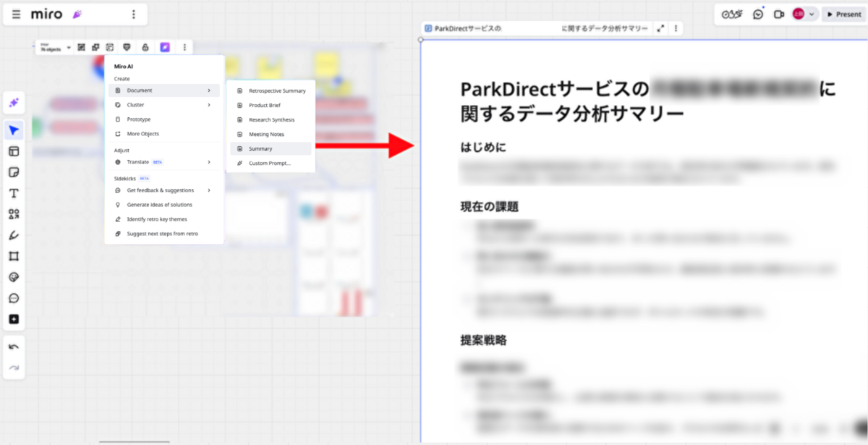
Task: Click the はじめに heading
Action: coord(483,148)
